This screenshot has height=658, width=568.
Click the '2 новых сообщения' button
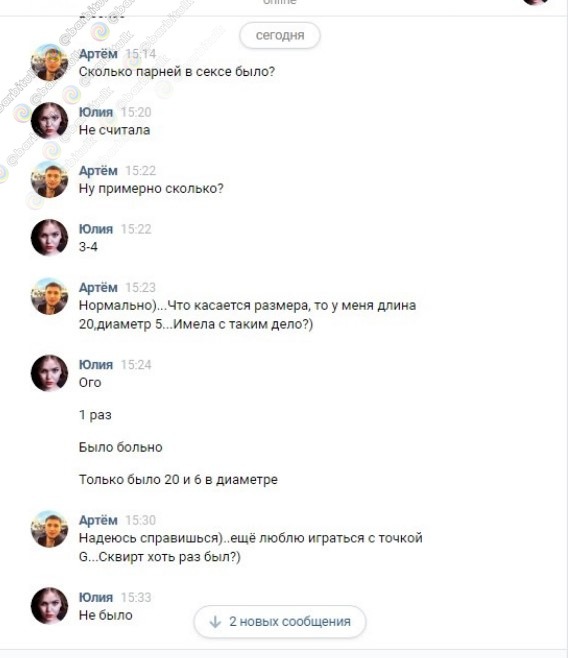[x=280, y=621]
